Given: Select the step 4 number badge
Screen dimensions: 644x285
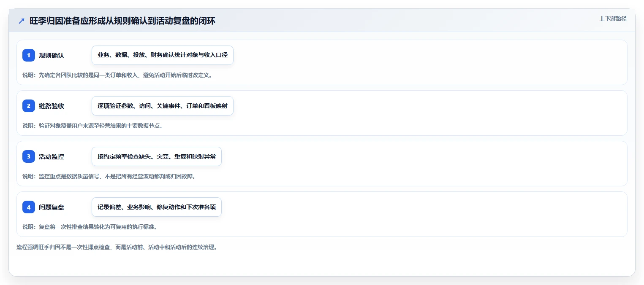Looking at the screenshot, I should [x=29, y=207].
